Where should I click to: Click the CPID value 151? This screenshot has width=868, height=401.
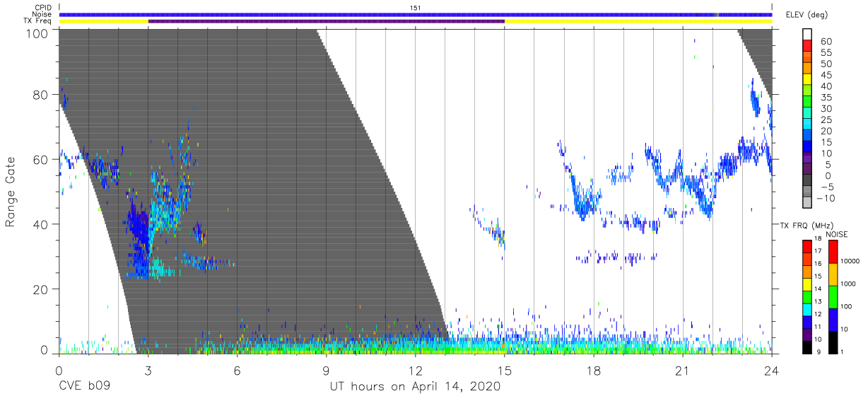tap(416, 7)
